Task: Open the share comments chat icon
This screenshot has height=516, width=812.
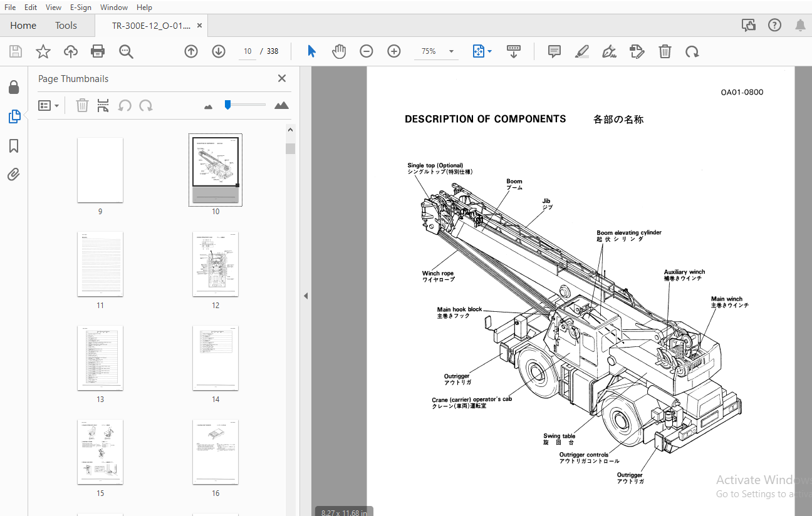Action: tap(749, 26)
